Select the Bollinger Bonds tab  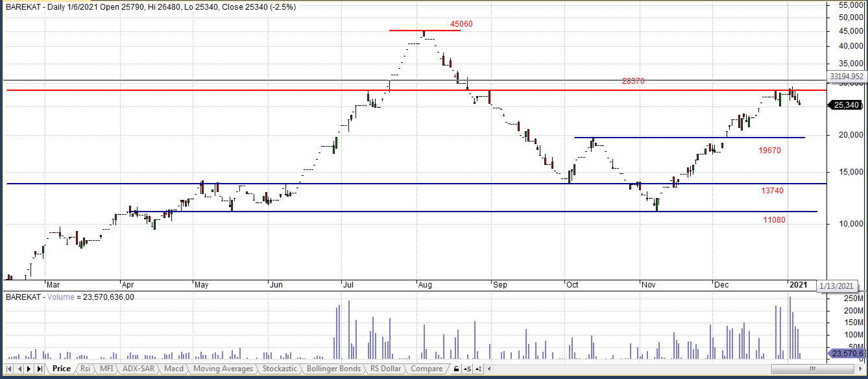pos(333,369)
